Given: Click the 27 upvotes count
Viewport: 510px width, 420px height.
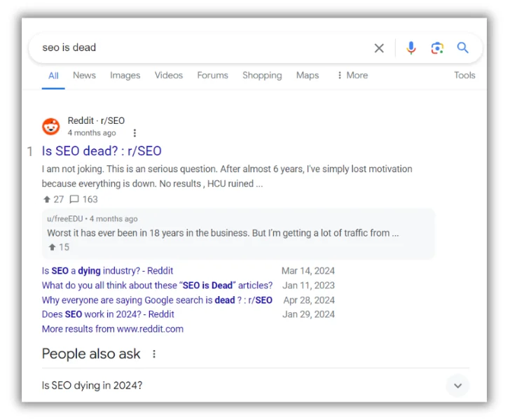Looking at the screenshot, I should point(54,199).
